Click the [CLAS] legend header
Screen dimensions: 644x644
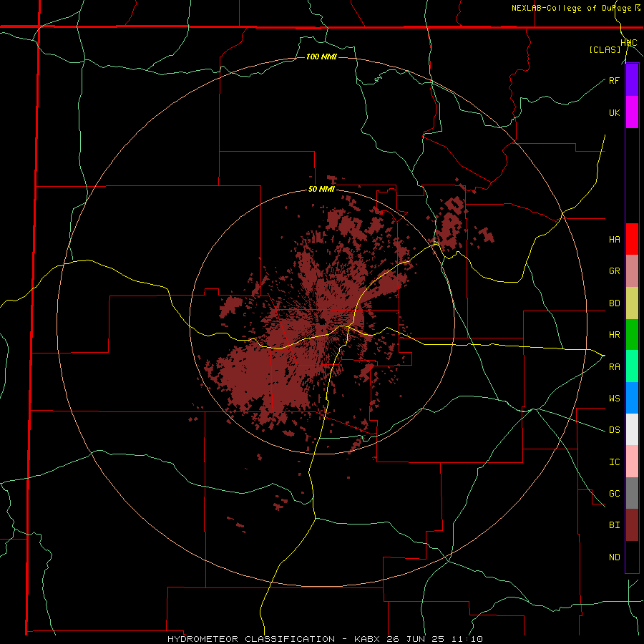coord(605,49)
